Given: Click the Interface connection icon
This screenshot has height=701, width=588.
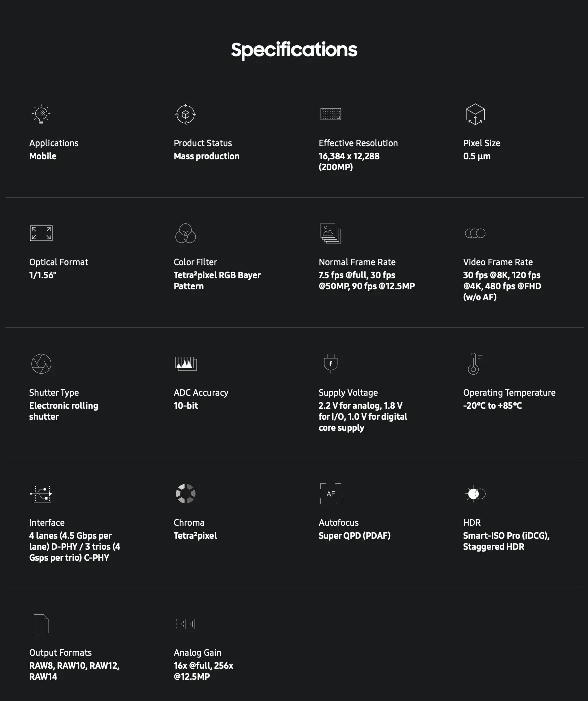Looking at the screenshot, I should pyautogui.click(x=41, y=494).
